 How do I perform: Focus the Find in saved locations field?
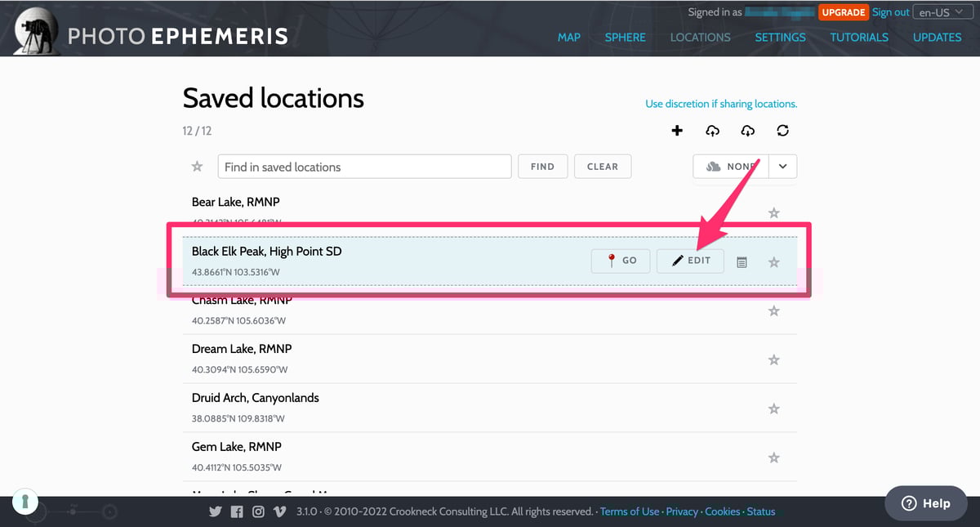point(364,167)
